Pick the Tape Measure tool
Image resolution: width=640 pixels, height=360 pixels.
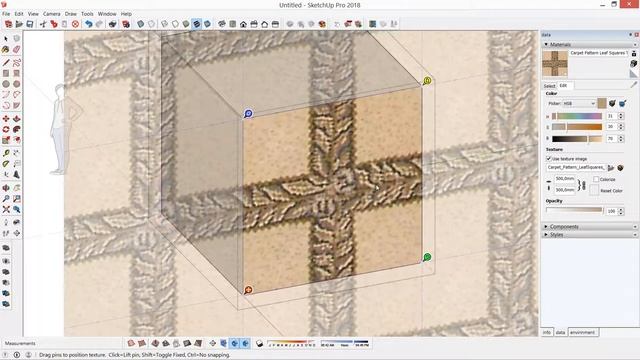tap(6, 153)
